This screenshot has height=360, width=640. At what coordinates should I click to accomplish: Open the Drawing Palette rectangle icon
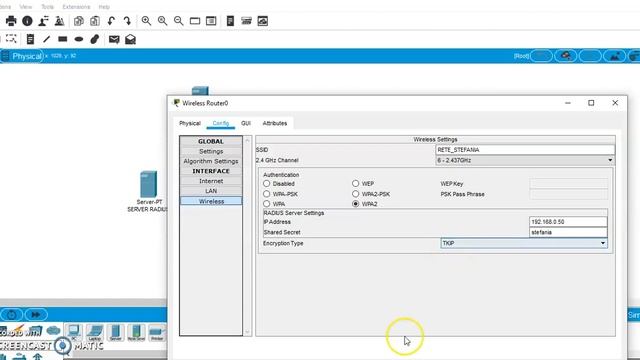tap(195, 21)
